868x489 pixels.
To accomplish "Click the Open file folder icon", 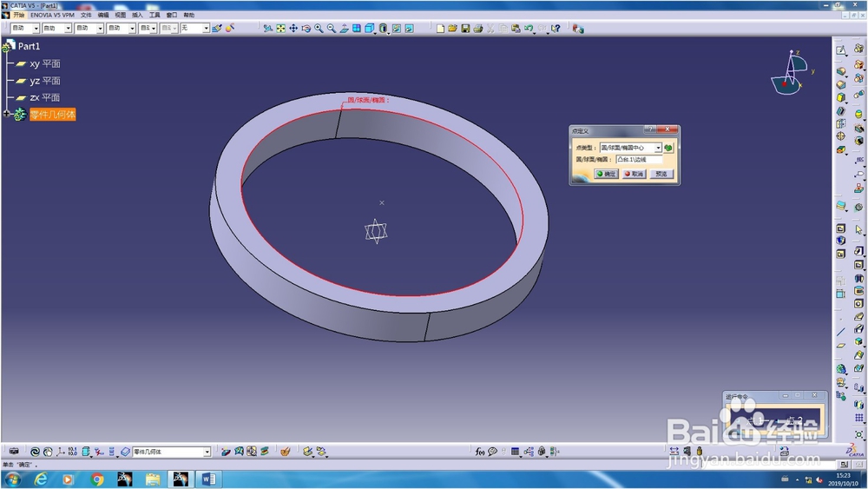I will tap(452, 29).
